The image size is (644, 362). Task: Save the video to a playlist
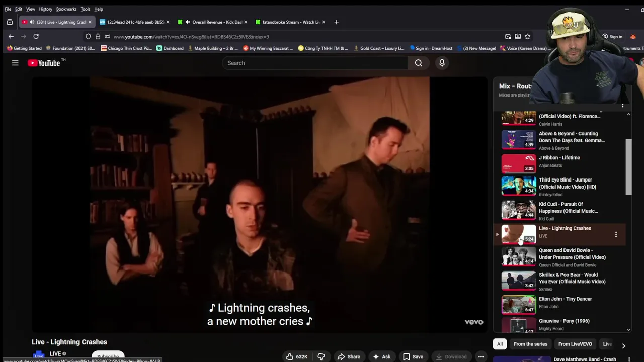[413, 356]
